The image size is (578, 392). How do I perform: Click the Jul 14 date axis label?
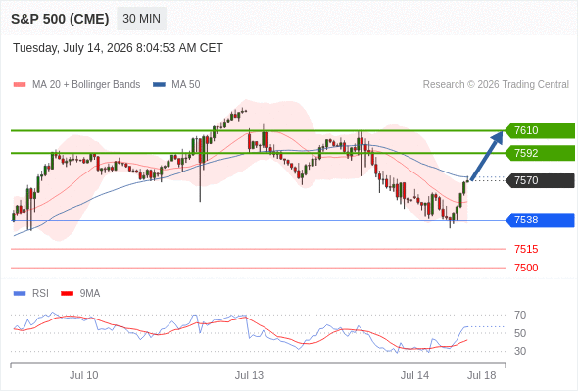coord(414,375)
